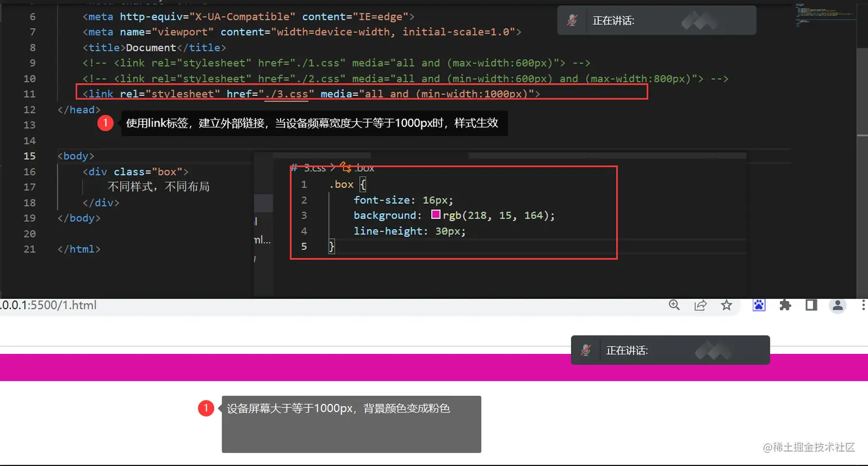Click the zoom magnifier icon in the address bar

tap(675, 305)
